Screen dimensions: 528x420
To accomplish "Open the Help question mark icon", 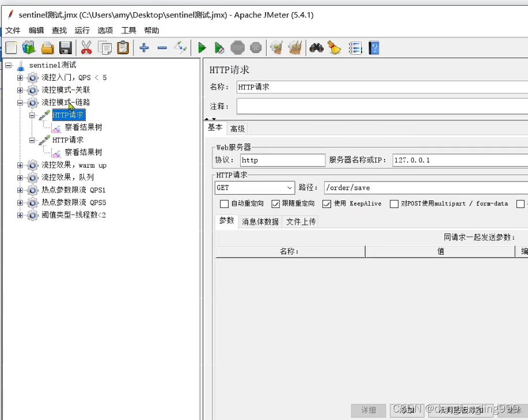I will pyautogui.click(x=374, y=48).
